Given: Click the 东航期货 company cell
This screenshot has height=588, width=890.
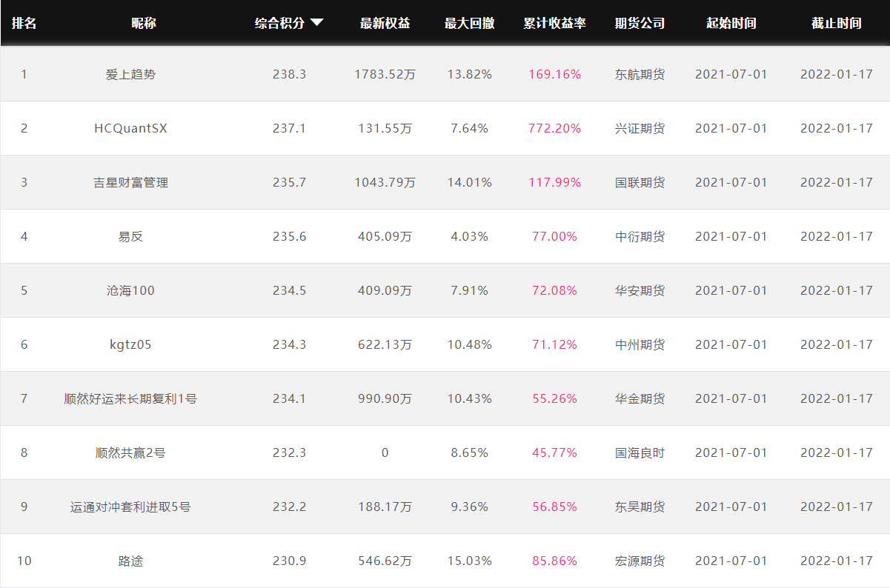Looking at the screenshot, I should click(640, 74).
